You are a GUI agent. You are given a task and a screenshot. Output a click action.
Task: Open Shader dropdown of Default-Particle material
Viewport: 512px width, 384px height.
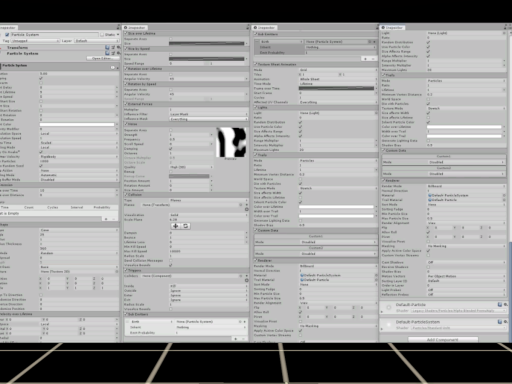pos(459,311)
